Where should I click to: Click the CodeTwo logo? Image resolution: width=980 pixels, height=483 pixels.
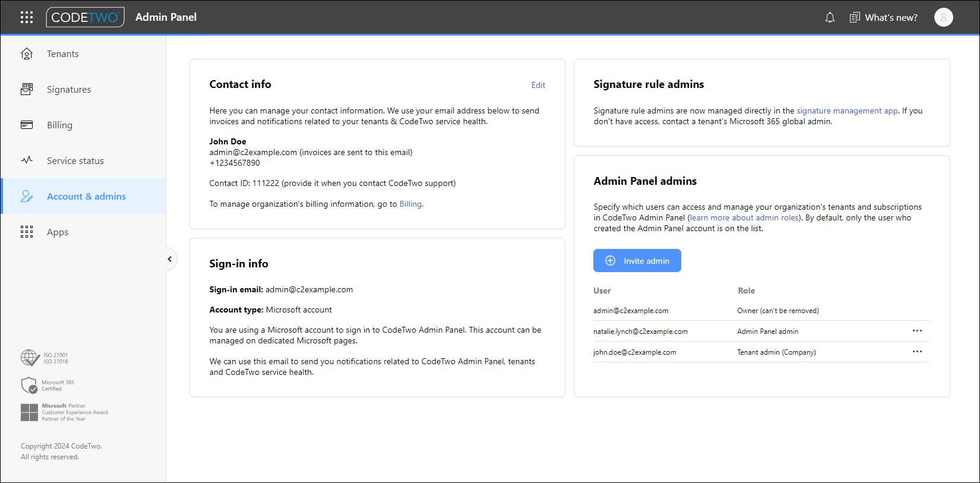pyautogui.click(x=85, y=17)
